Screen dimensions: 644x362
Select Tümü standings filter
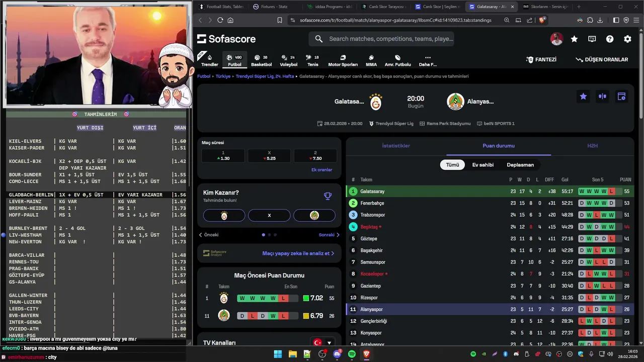[x=452, y=165]
